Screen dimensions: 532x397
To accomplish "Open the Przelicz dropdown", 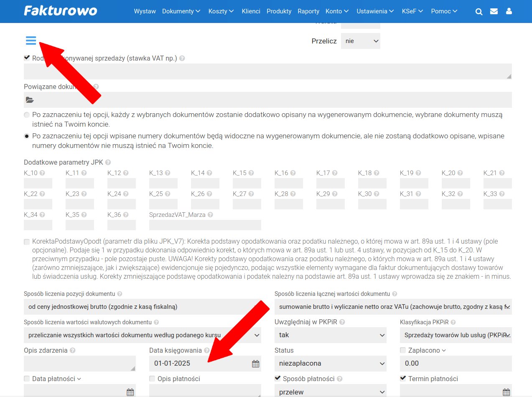I will click(x=360, y=41).
